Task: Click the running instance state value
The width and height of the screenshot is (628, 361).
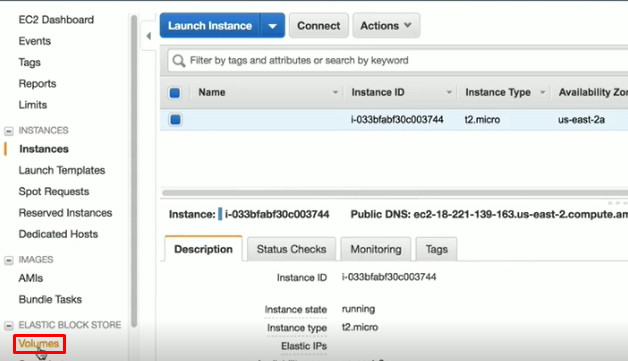Action: tap(358, 309)
